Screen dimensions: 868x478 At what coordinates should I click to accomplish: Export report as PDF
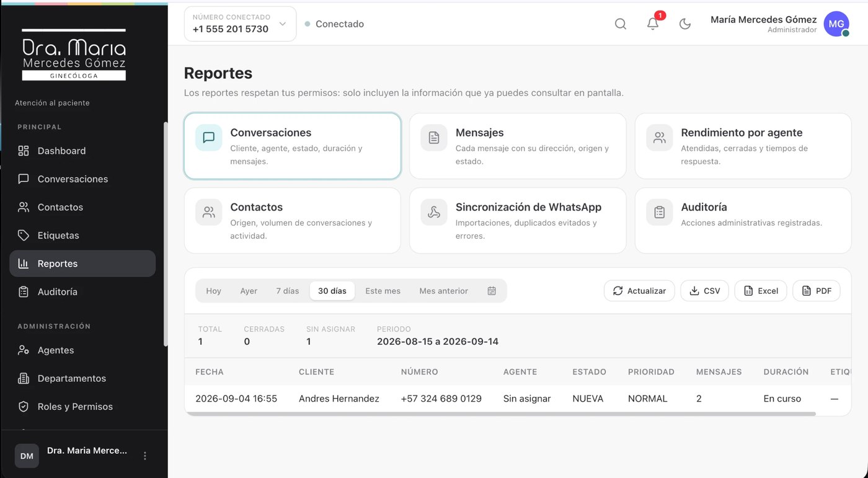point(817,291)
